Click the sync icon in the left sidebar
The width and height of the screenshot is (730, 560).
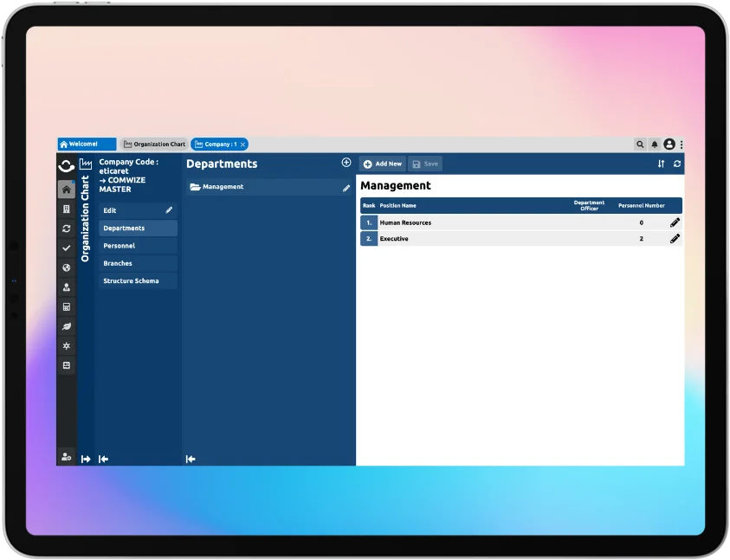coord(67,228)
